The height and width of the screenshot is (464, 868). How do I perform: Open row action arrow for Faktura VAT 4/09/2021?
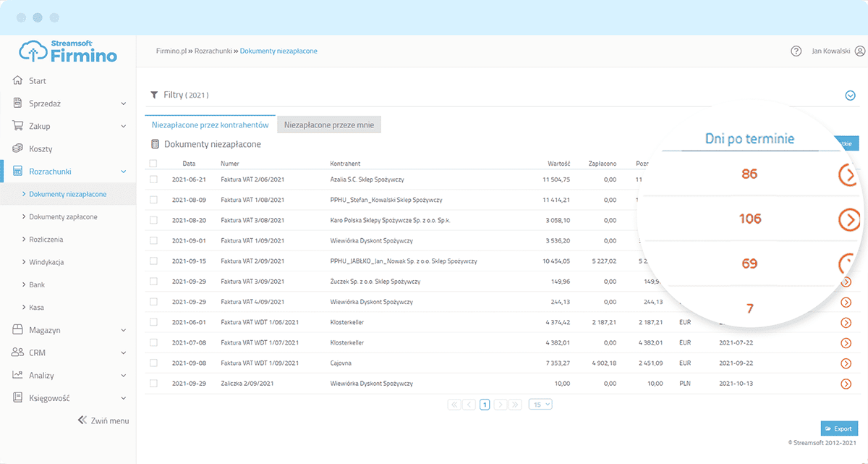[846, 302]
